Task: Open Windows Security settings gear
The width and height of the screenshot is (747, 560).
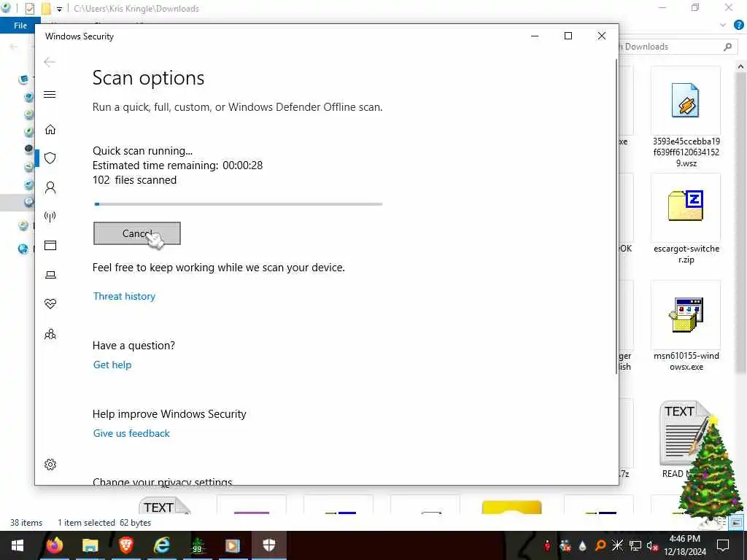Action: coord(50,464)
